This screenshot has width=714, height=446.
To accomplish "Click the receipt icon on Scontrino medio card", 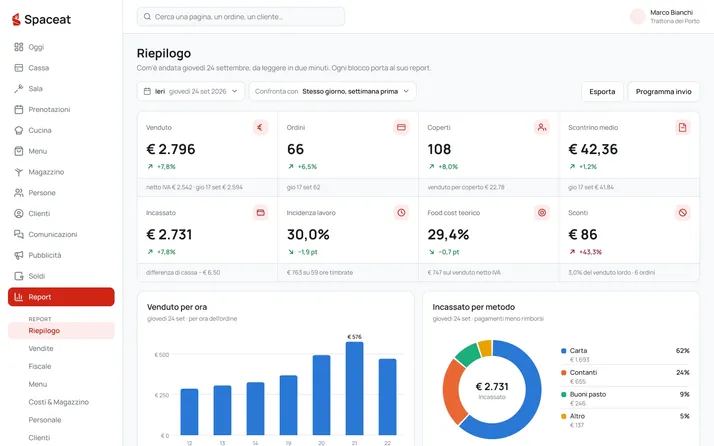I will pos(683,128).
